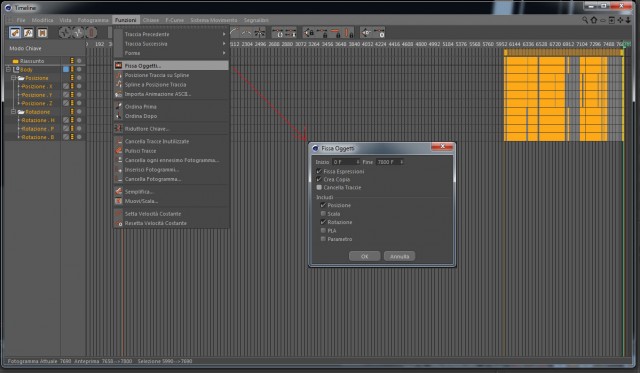Click the new-window plus icon top right
The width and height of the screenshot is (640, 373).
[611, 20]
